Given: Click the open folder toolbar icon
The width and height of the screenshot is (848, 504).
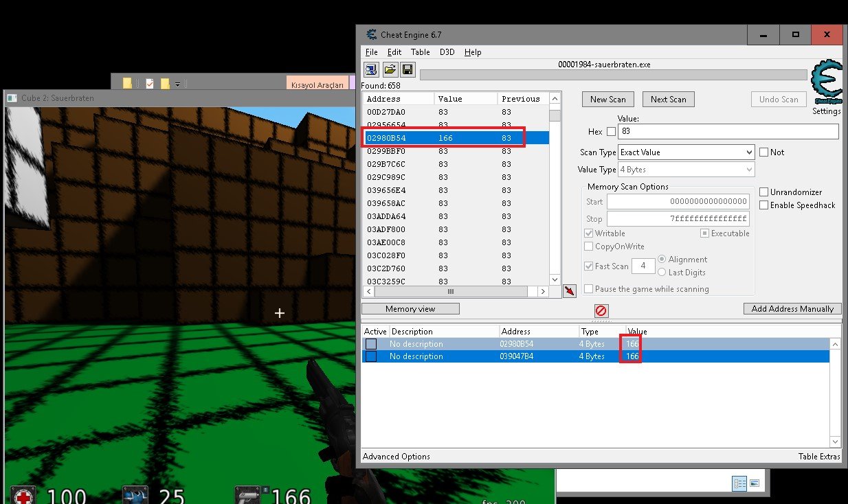Looking at the screenshot, I should click(x=390, y=69).
